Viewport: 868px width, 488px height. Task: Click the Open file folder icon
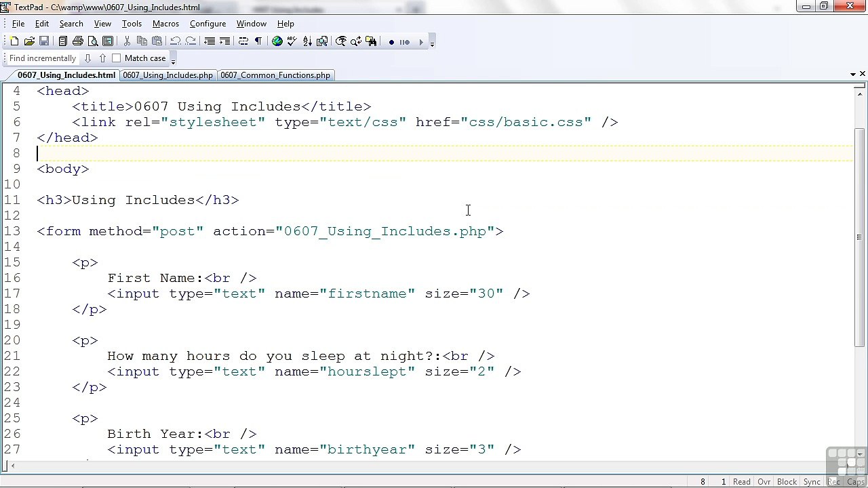30,41
